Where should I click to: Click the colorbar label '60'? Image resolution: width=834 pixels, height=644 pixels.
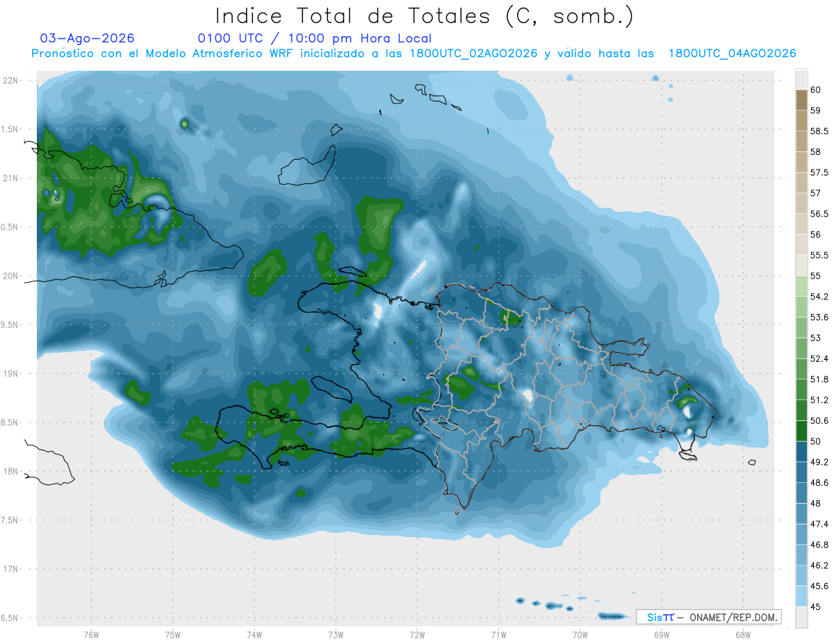pyautogui.click(x=815, y=90)
